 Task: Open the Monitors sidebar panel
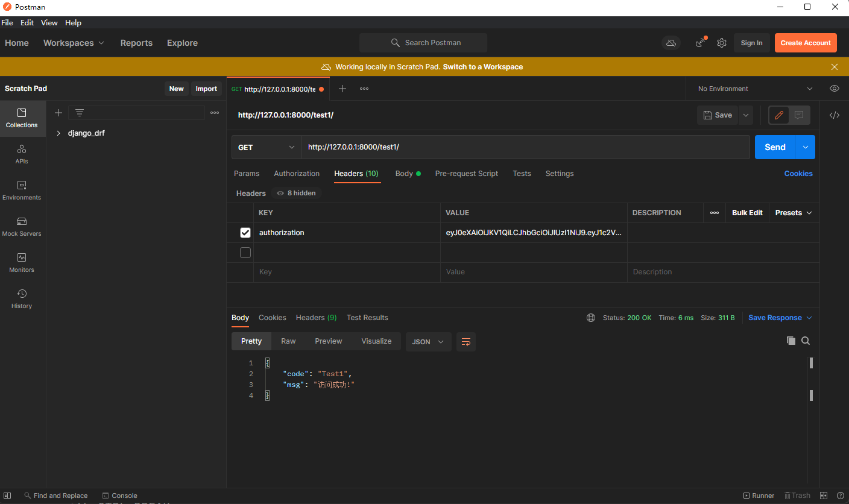[x=22, y=263]
